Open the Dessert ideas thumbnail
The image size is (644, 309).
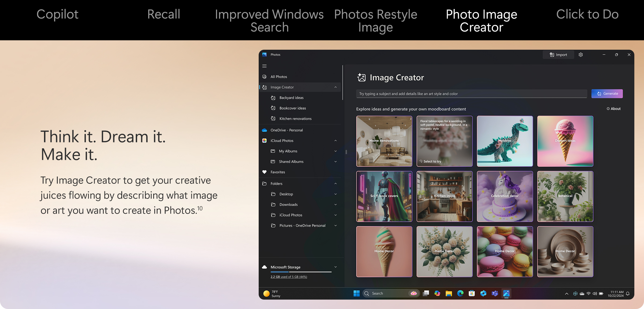click(x=565, y=141)
